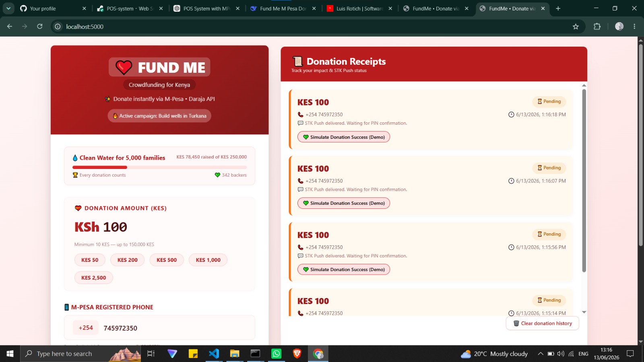Click the receipts list scrollbar thumb

tap(584, 181)
